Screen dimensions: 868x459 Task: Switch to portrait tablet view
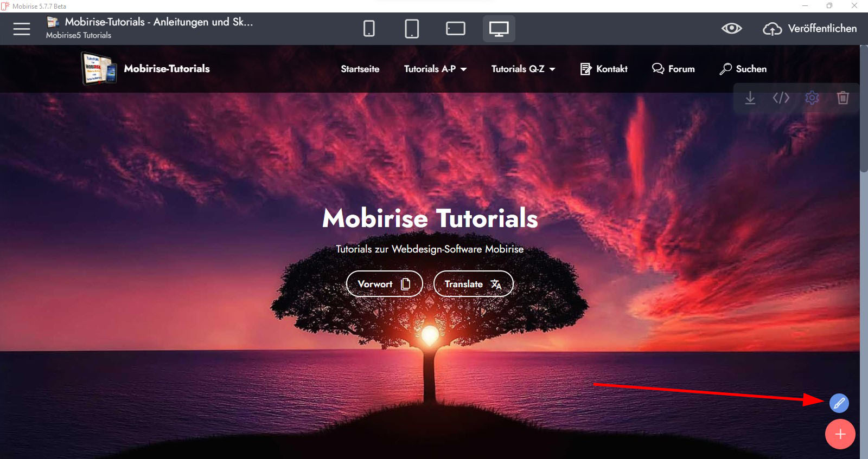click(x=412, y=28)
